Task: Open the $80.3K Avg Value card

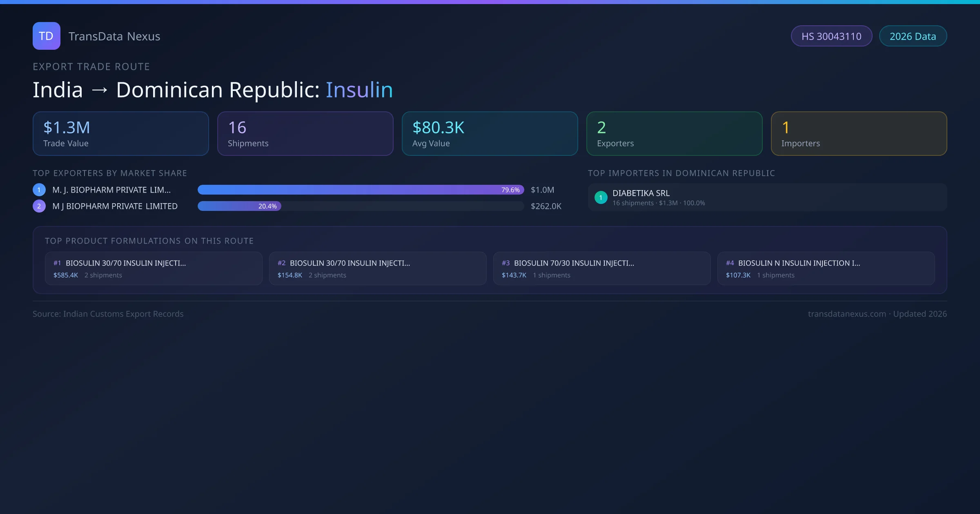Action: pos(490,134)
